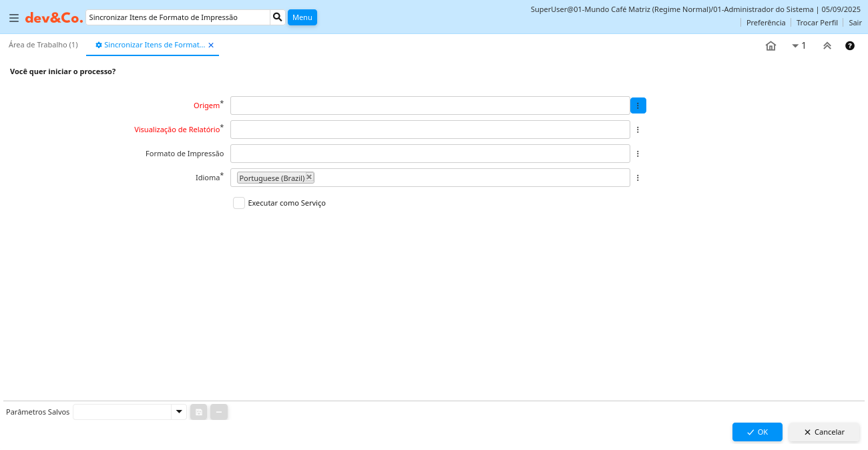The height and width of the screenshot is (450, 868).
Task: Click the blue Menu button
Action: [x=302, y=17]
